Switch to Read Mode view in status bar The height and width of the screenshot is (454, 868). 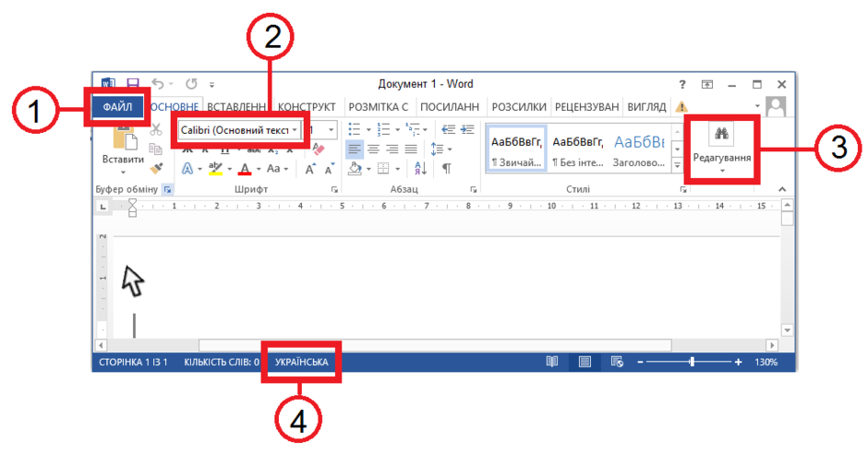coord(552,362)
